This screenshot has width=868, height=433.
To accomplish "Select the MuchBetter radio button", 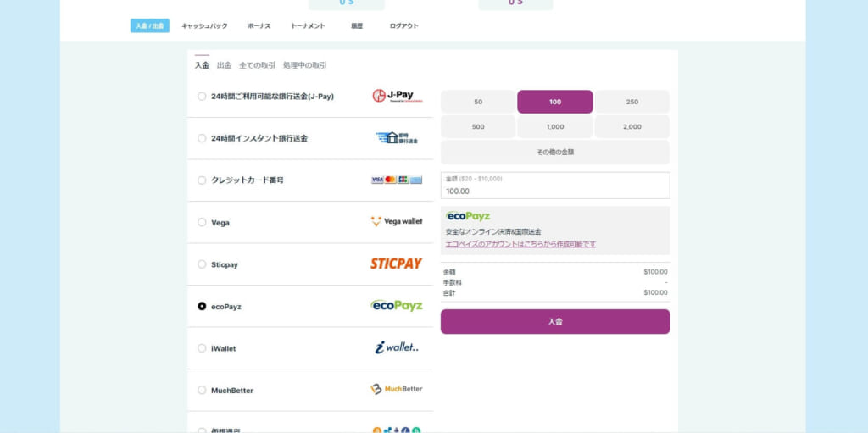I will pyautogui.click(x=202, y=390).
